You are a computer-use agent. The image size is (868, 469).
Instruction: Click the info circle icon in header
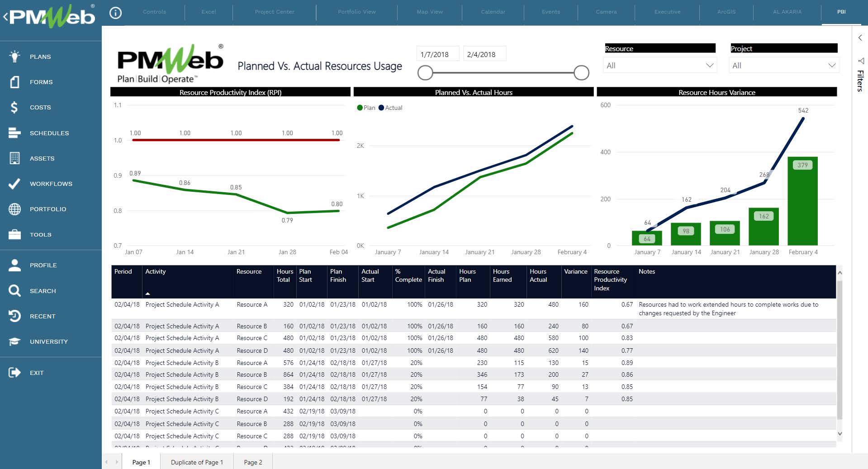coord(116,13)
